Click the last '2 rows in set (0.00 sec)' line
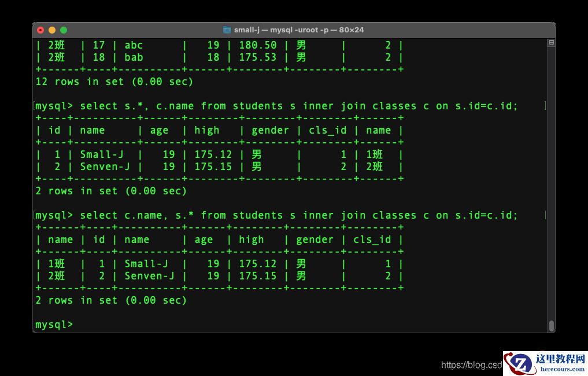Viewport: 588px width, 376px height. [x=111, y=300]
